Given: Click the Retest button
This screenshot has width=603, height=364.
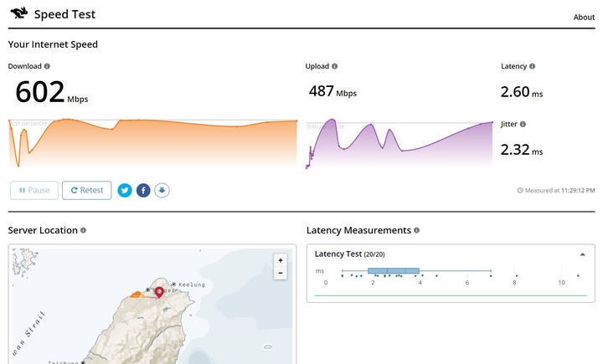Looking at the screenshot, I should tap(87, 190).
